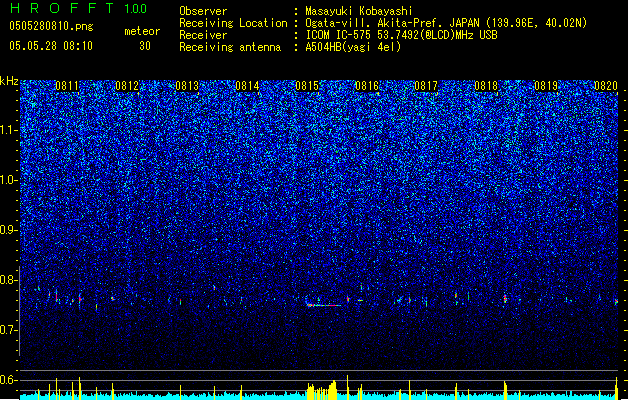The height and width of the screenshot is (400, 629).
Task: Click the A504HB(yagi 4el) antenna text
Action: pyautogui.click(x=353, y=47)
